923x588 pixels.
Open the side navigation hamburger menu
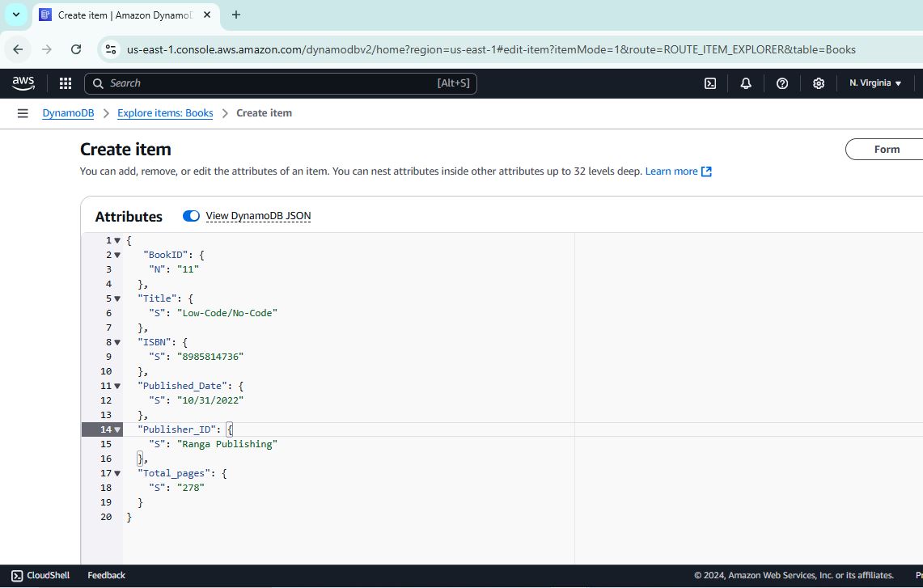coord(23,113)
